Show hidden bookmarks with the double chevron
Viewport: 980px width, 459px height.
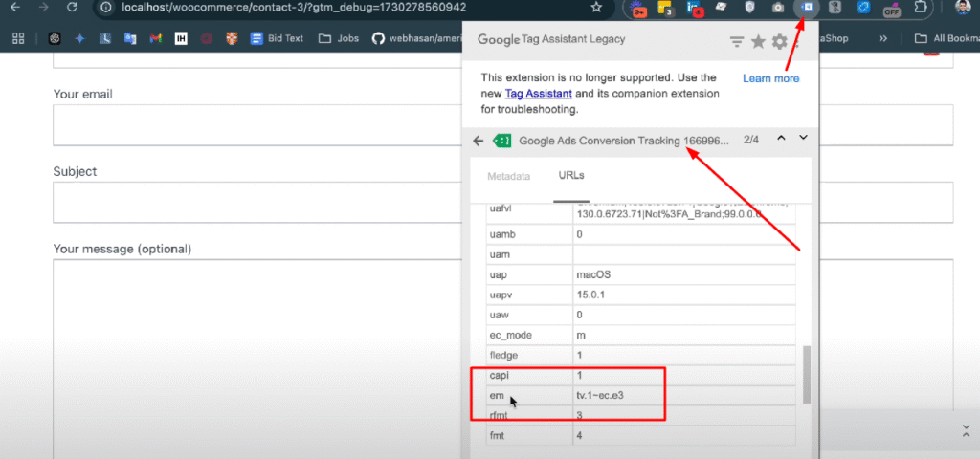coord(882,38)
